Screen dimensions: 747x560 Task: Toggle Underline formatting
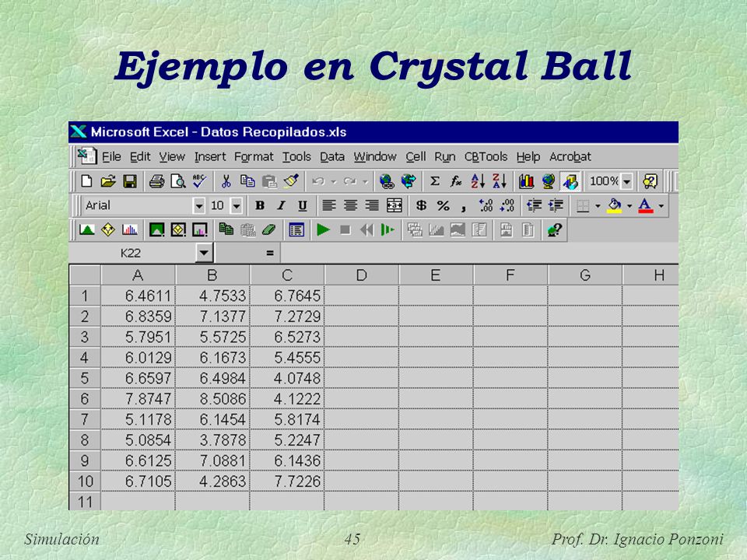pyautogui.click(x=303, y=205)
